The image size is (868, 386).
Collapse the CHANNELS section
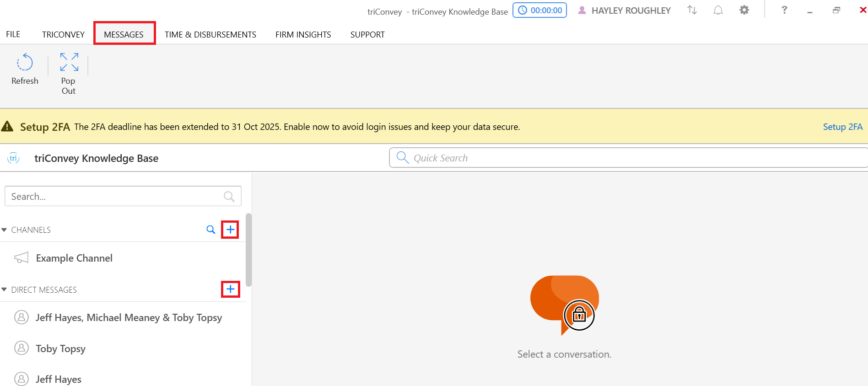4,230
